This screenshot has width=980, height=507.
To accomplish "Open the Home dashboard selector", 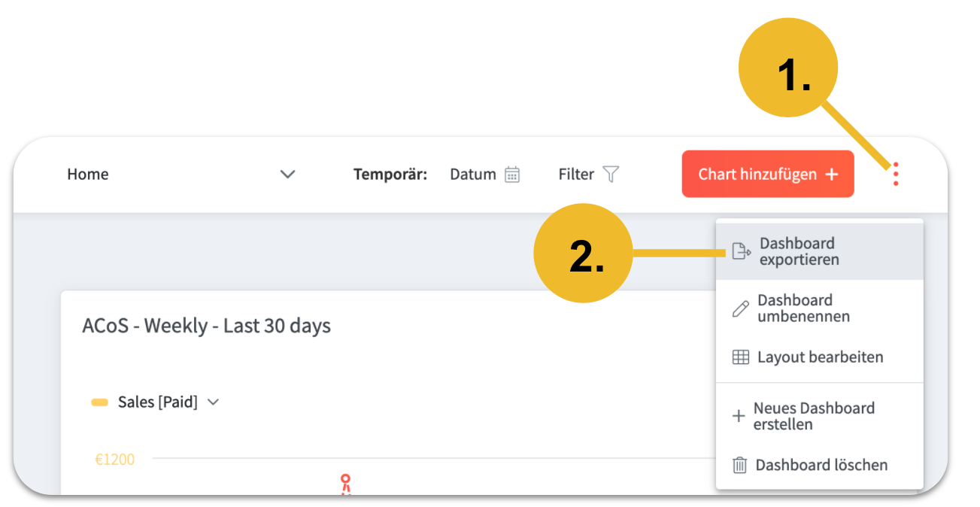I will click(181, 175).
